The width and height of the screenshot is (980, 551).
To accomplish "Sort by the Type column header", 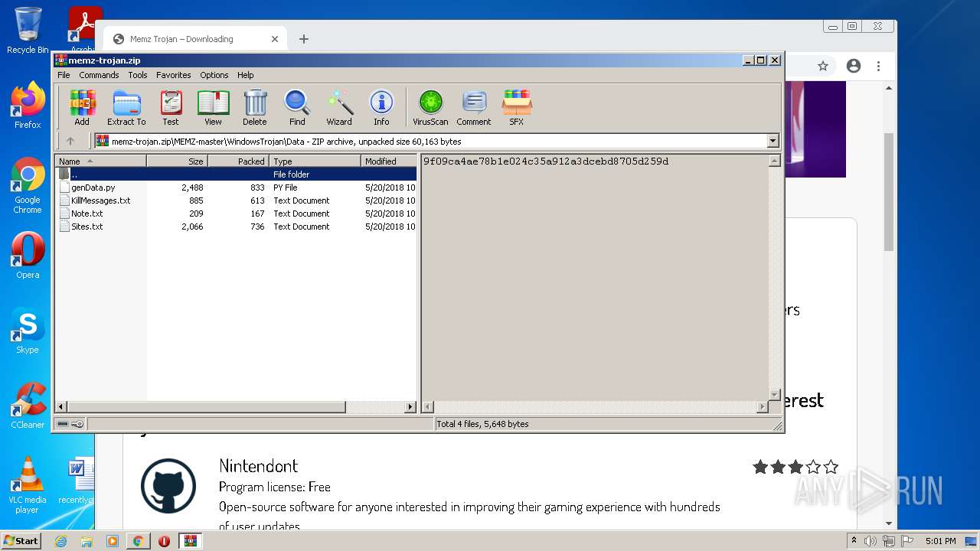I will (x=315, y=161).
